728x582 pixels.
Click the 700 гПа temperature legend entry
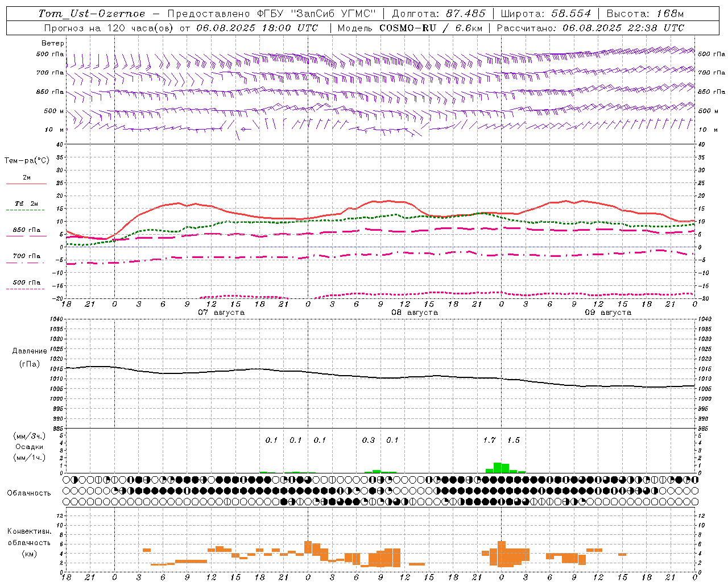point(26,256)
